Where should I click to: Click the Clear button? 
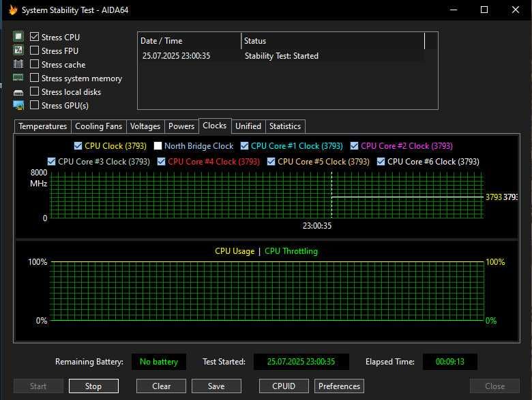coord(161,386)
